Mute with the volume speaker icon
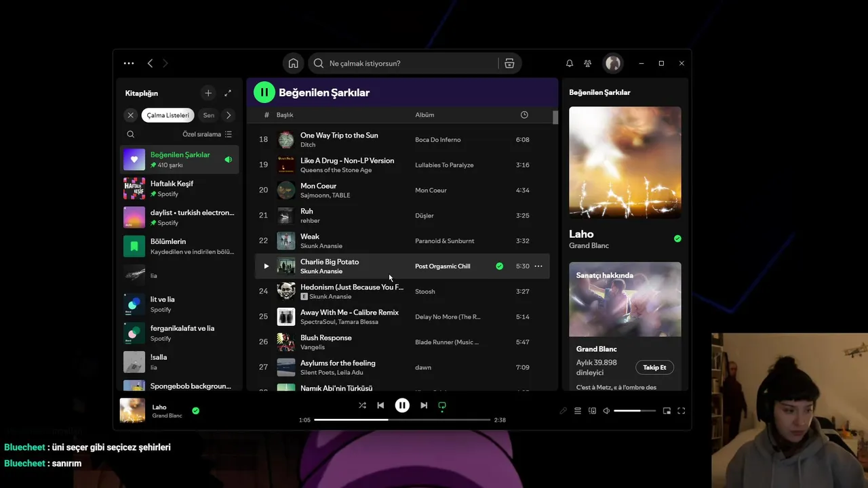 [x=606, y=411]
